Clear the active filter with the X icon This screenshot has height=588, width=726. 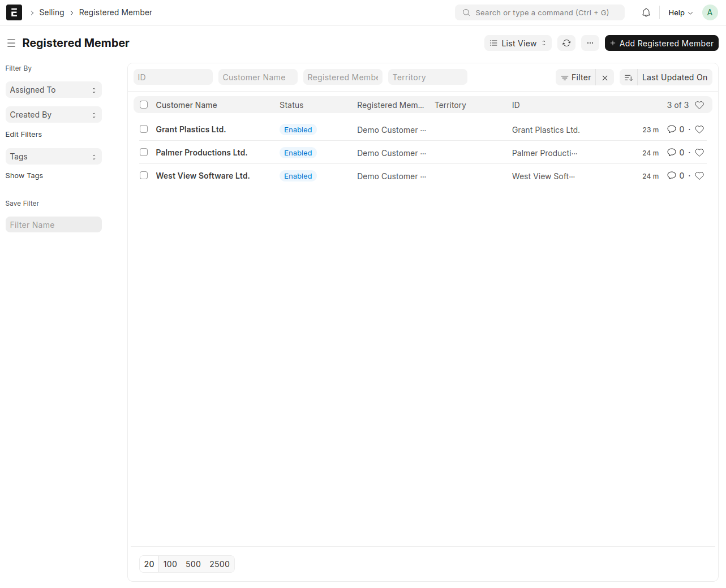click(x=605, y=77)
